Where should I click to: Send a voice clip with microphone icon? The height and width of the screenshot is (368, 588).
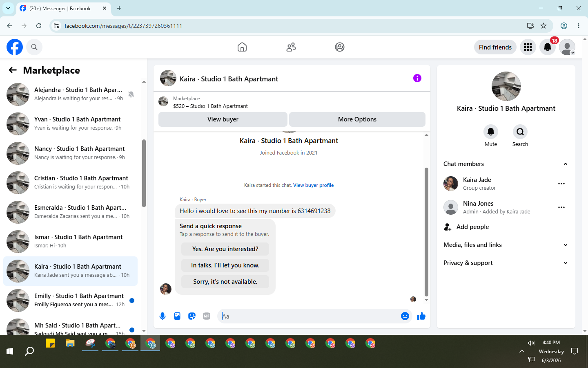tap(163, 316)
